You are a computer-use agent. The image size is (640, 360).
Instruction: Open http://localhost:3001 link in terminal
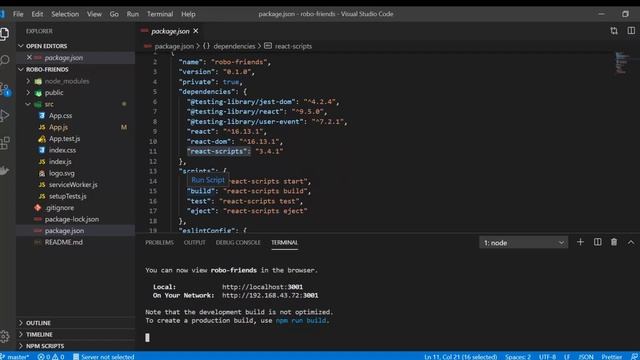pos(262,287)
